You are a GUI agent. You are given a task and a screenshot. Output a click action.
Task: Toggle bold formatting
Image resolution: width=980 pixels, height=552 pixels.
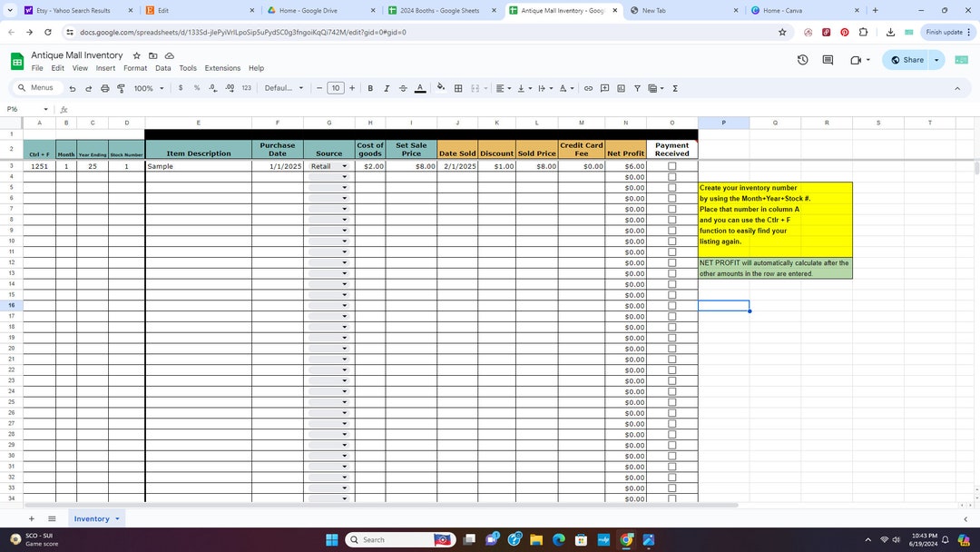(370, 88)
